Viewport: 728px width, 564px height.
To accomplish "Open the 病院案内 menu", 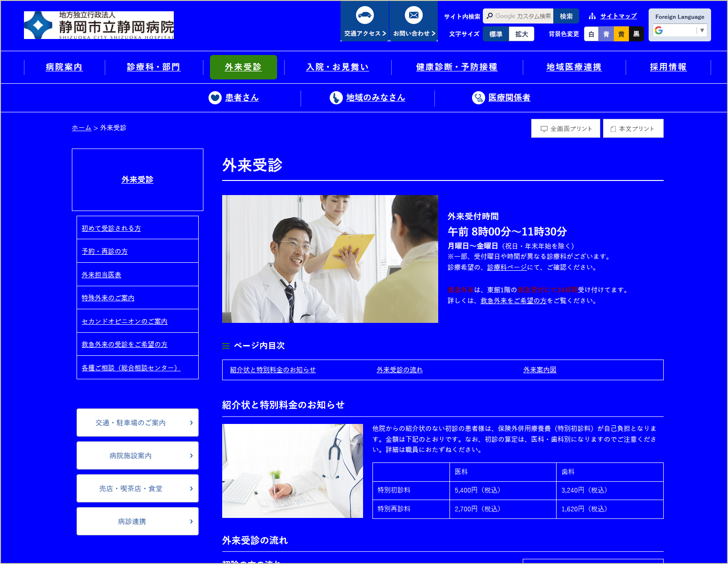I will (x=64, y=67).
